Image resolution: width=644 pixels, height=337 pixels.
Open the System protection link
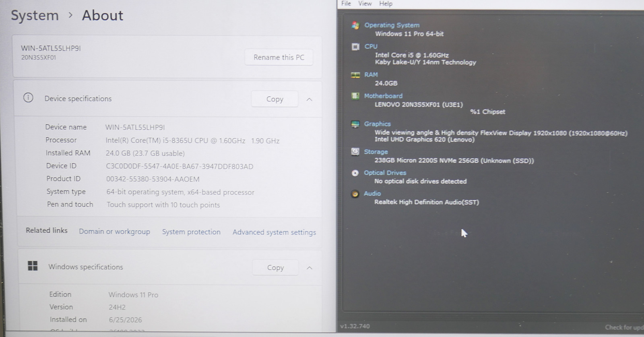click(191, 232)
